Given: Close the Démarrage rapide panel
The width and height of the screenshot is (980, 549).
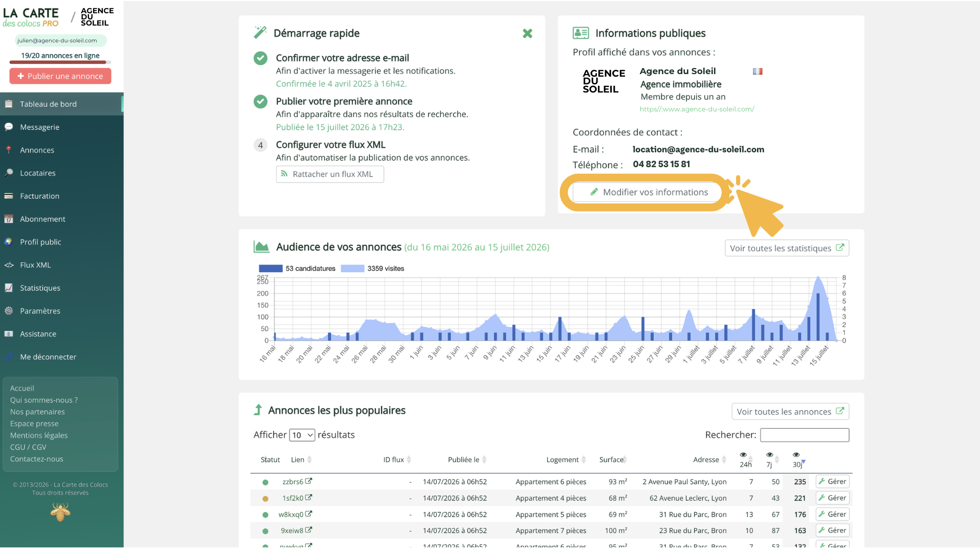Looking at the screenshot, I should [527, 33].
